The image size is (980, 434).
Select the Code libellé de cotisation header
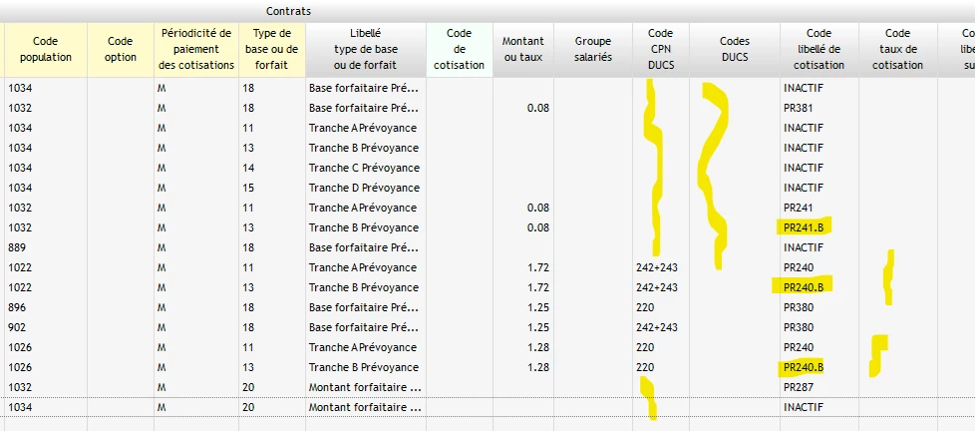coord(818,50)
